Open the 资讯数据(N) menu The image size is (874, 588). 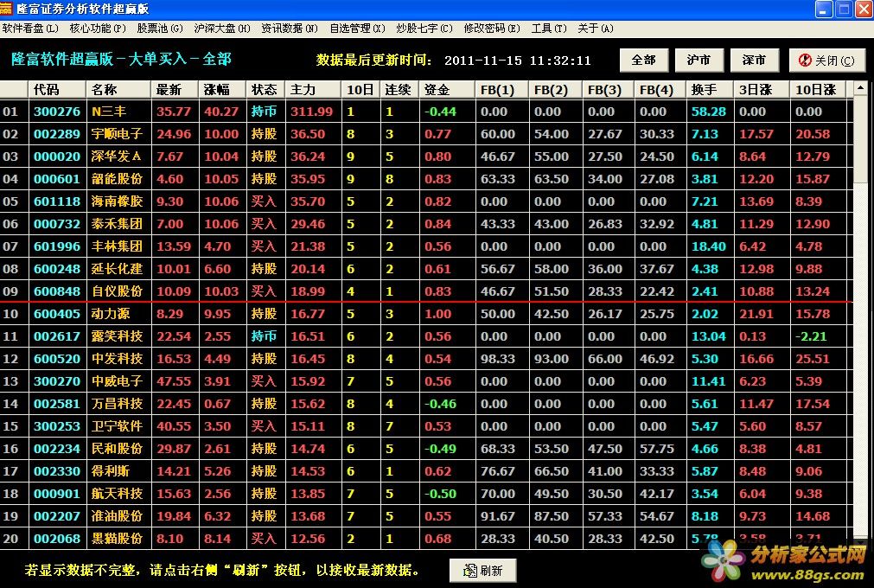pos(290,29)
